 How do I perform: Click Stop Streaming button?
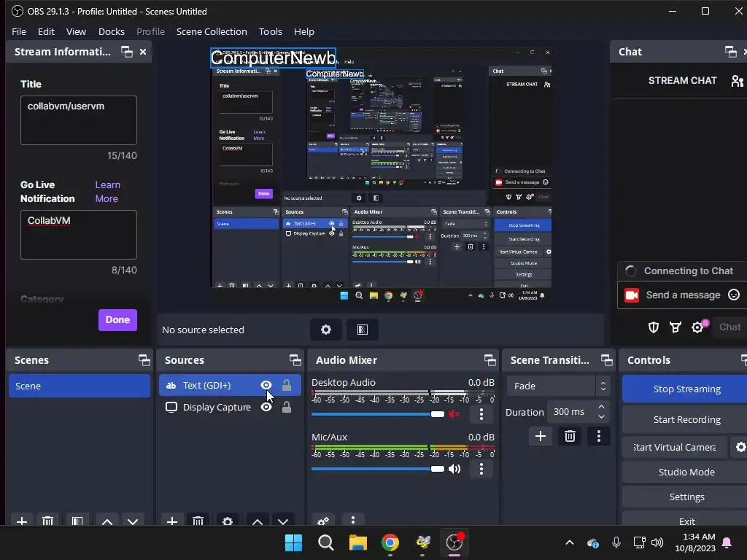tap(687, 389)
